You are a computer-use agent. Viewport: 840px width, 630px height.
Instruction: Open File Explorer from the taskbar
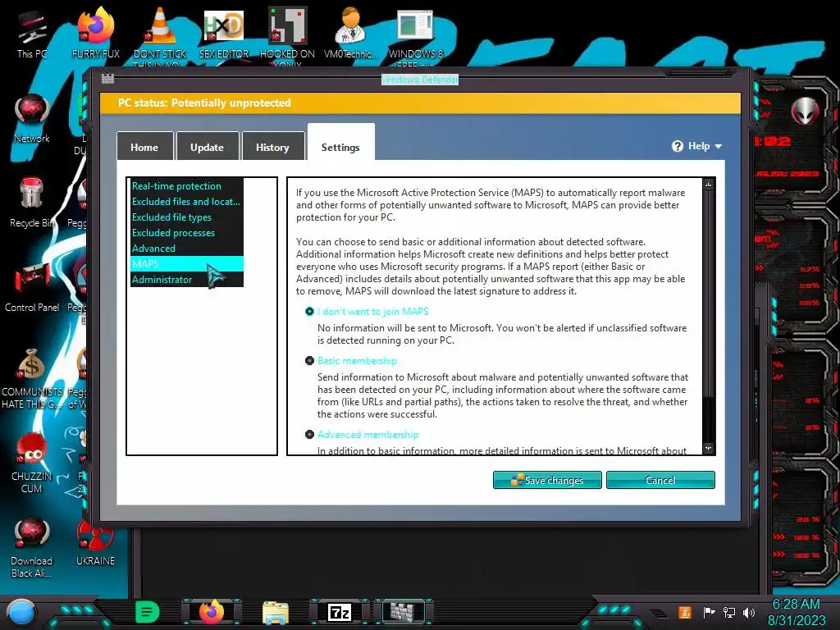click(x=276, y=612)
